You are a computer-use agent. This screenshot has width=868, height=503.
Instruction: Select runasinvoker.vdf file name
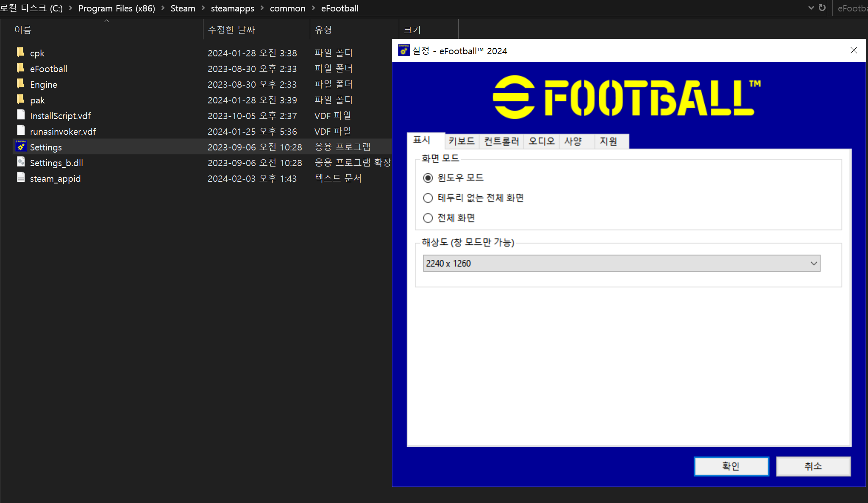click(63, 131)
